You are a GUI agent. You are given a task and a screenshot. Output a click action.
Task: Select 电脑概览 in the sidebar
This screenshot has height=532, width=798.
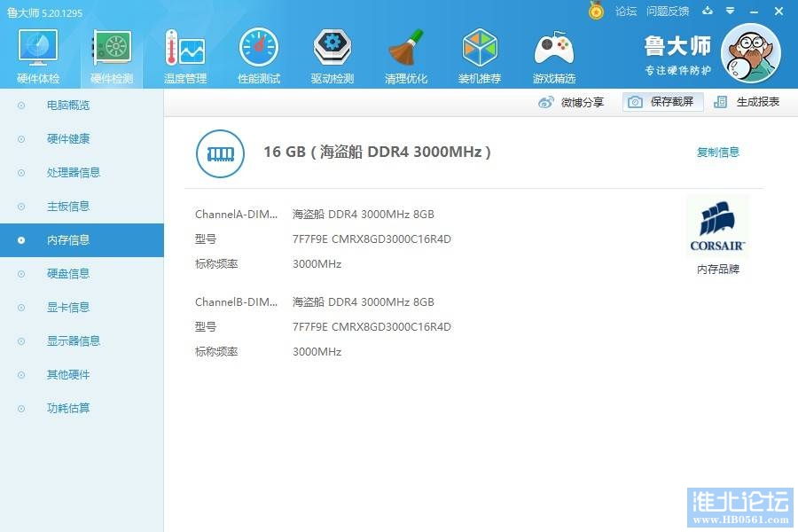click(x=82, y=106)
